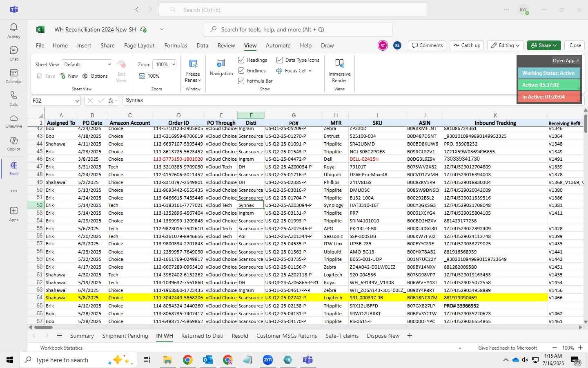Open Windows Task View
588x368 pixels.
coord(147,360)
